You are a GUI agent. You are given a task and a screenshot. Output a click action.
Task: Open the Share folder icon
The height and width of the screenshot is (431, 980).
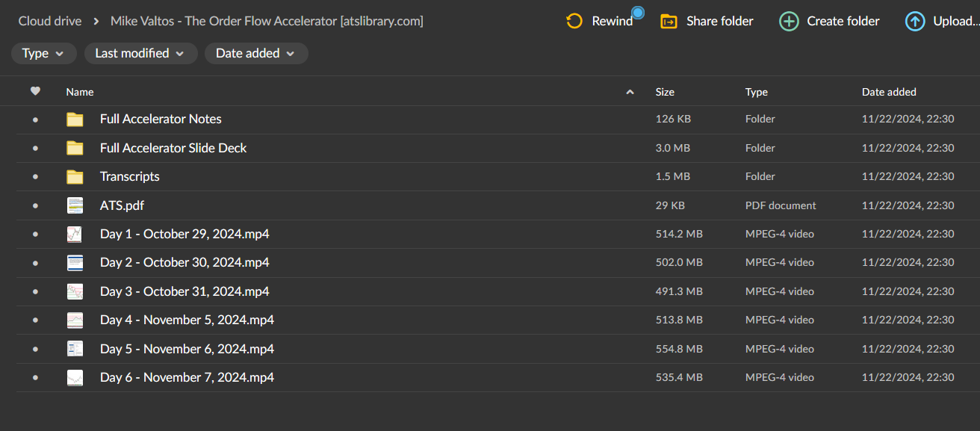point(669,21)
